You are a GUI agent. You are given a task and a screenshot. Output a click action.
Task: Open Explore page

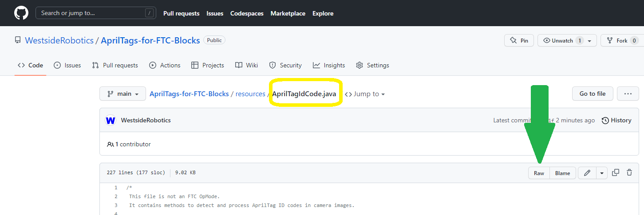pos(323,13)
